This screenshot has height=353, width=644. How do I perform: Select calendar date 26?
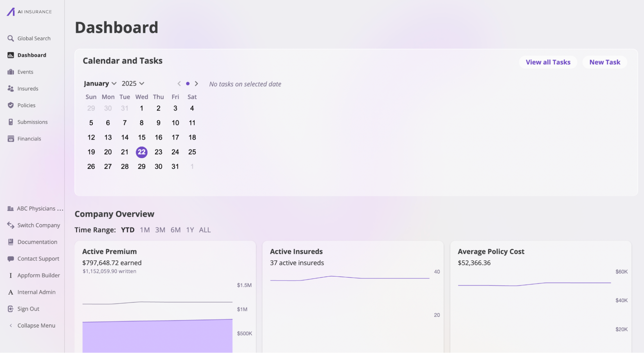pos(91,167)
